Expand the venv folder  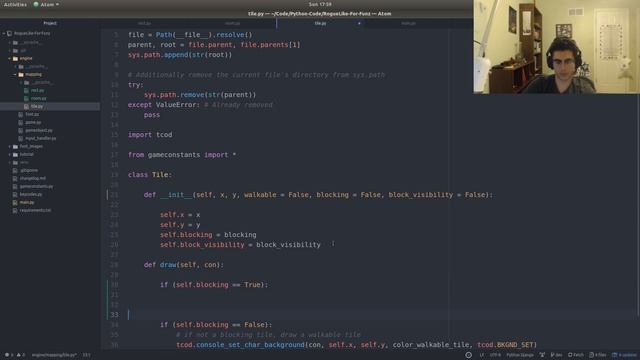click(x=24, y=162)
